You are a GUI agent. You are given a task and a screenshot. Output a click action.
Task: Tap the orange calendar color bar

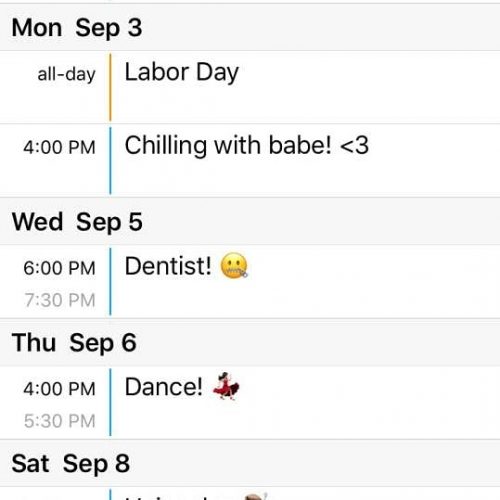point(110,87)
